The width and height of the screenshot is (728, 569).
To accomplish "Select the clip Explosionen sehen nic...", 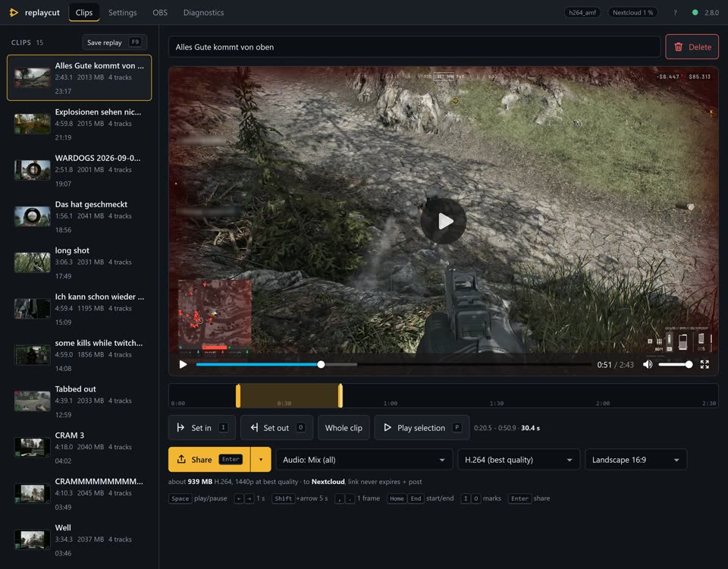I will pyautogui.click(x=80, y=124).
